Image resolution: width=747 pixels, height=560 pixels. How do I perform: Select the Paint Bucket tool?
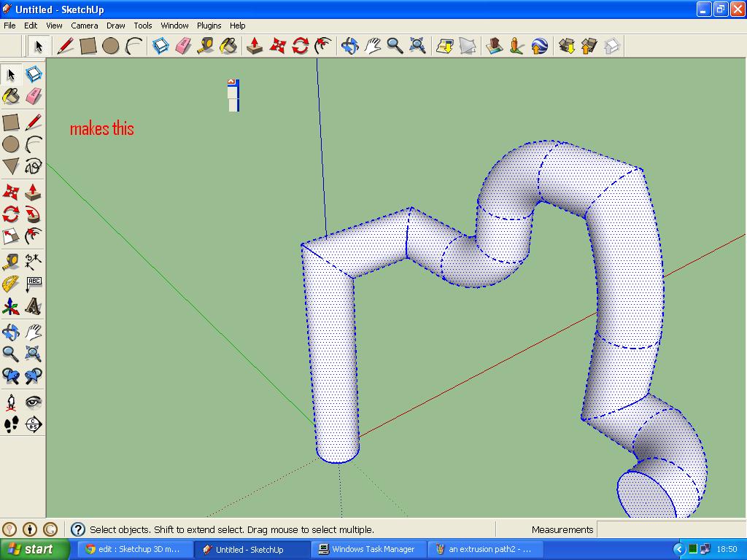point(228,45)
